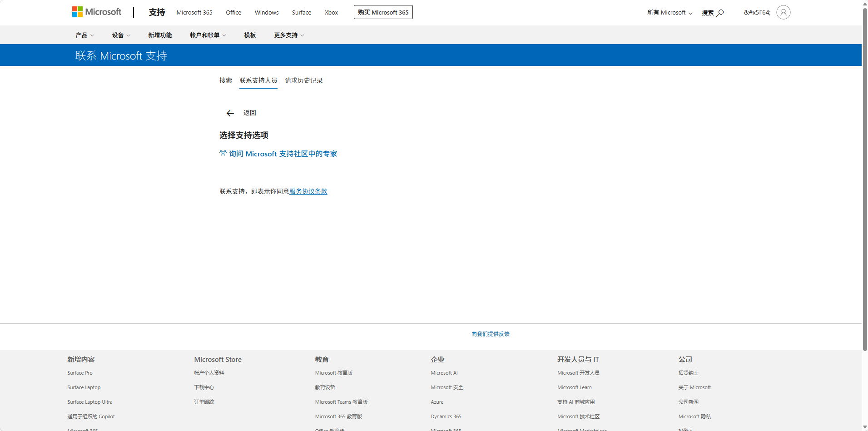The height and width of the screenshot is (431, 868).
Task: Open Microsoft Learn footer link
Action: point(575,387)
